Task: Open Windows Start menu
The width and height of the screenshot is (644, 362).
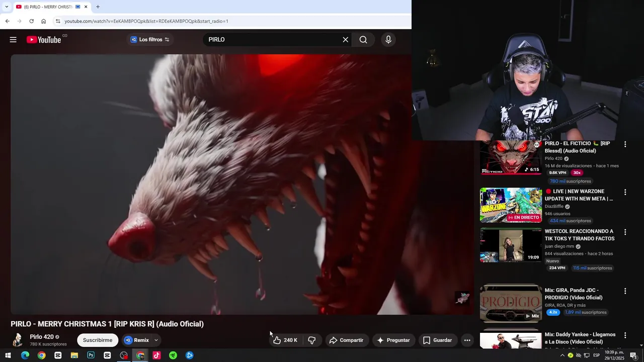Action: pyautogui.click(x=8, y=355)
